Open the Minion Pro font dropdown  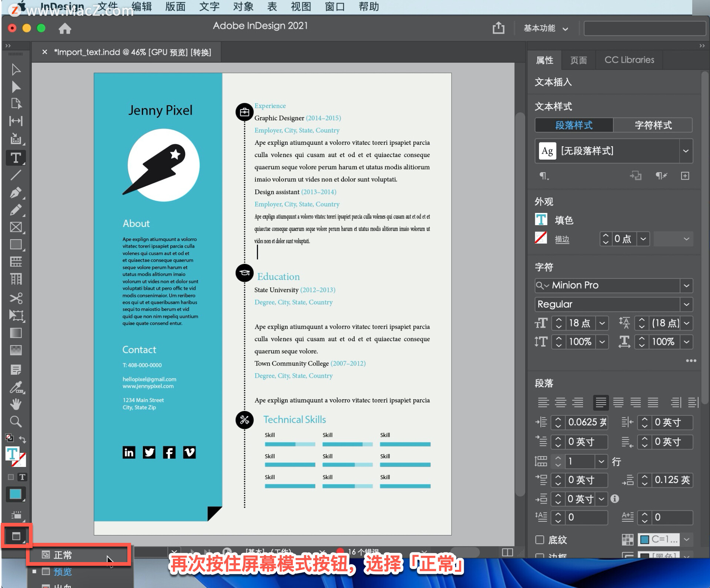[x=686, y=285]
